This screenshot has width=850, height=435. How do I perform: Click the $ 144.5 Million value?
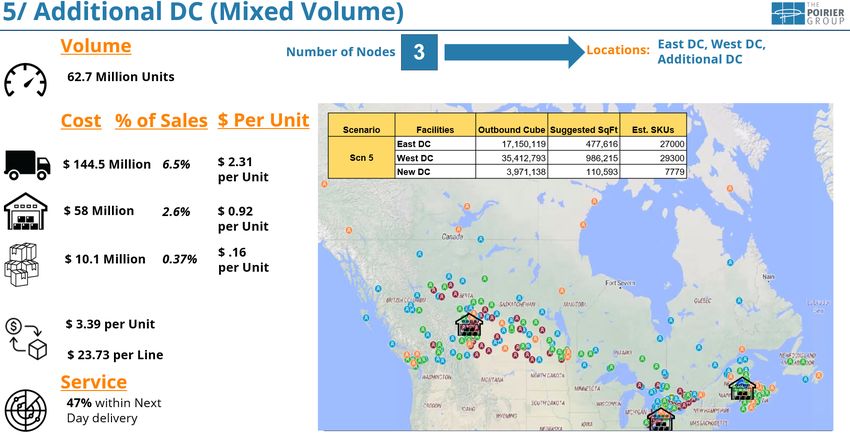coord(107,164)
